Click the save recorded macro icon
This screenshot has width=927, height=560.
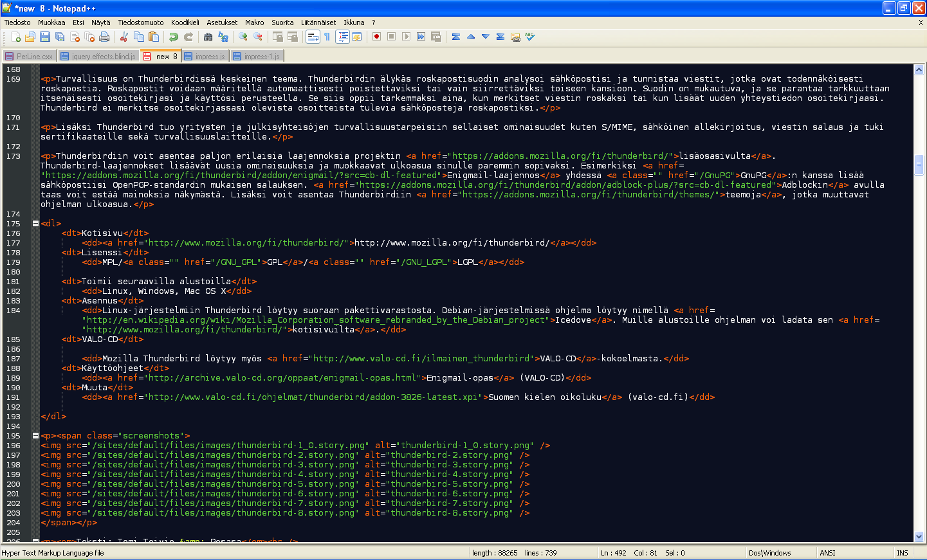[436, 37]
